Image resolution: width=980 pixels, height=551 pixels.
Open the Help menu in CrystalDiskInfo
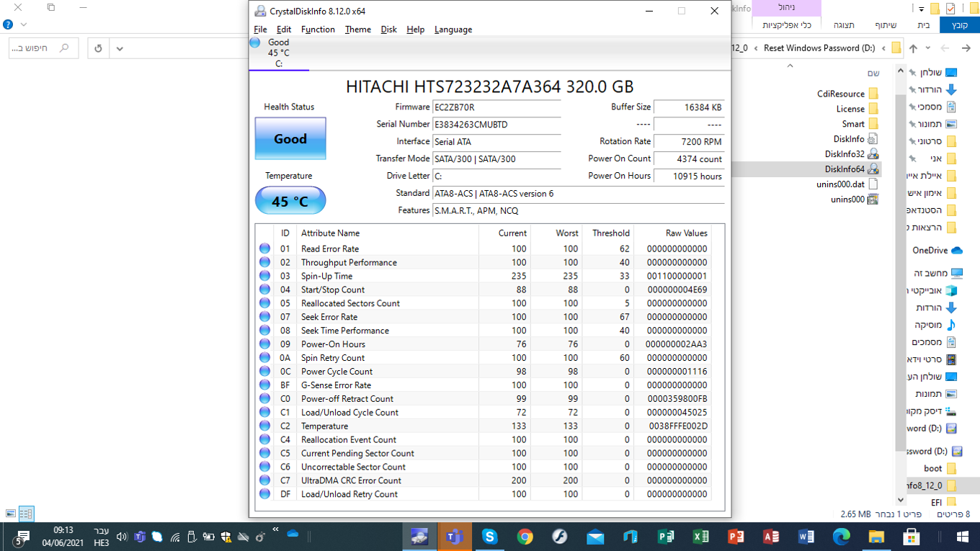click(x=415, y=30)
